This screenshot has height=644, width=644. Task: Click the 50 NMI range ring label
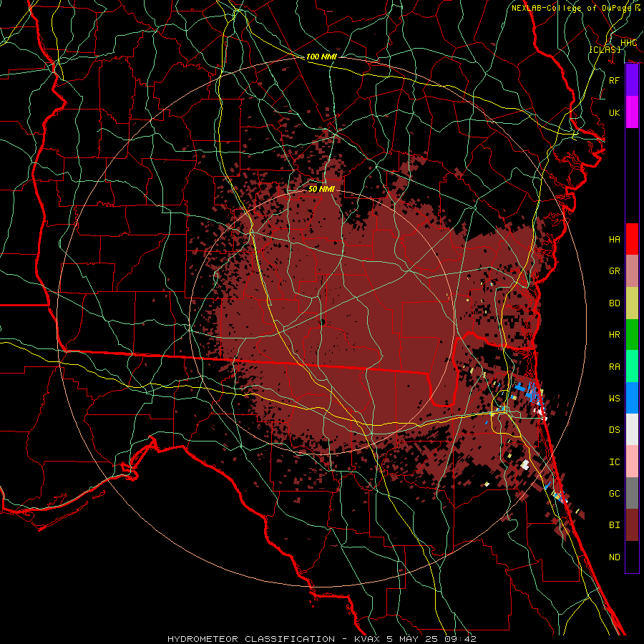click(321, 189)
